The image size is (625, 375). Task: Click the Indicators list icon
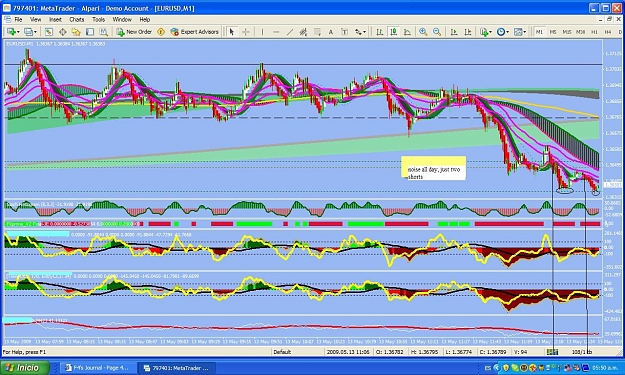click(484, 32)
